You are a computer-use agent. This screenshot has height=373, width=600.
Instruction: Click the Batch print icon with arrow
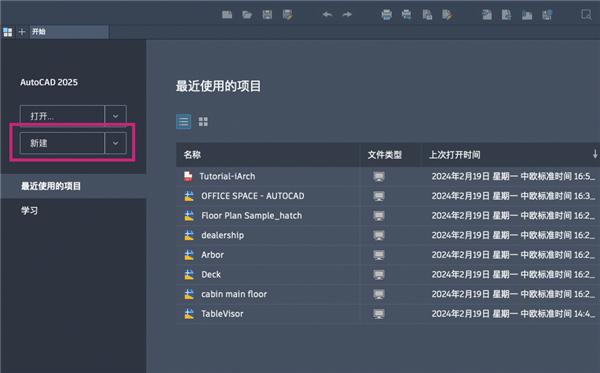(406, 15)
